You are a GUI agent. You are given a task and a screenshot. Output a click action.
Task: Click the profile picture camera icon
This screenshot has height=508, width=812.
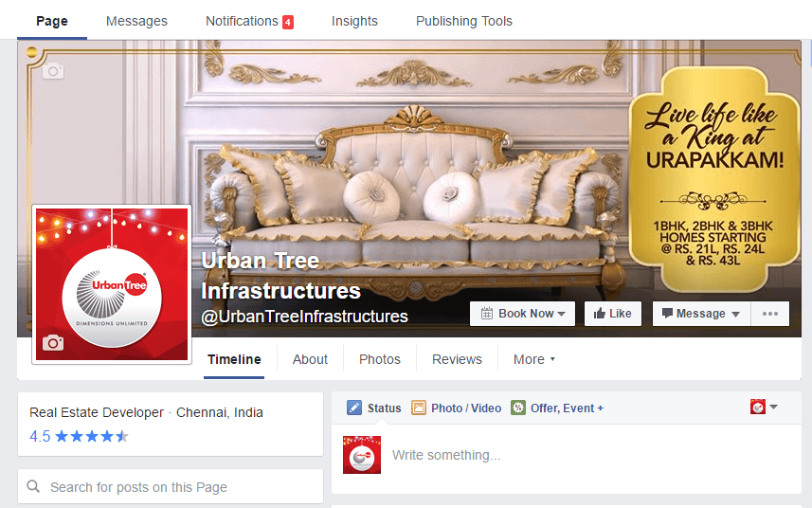[53, 342]
